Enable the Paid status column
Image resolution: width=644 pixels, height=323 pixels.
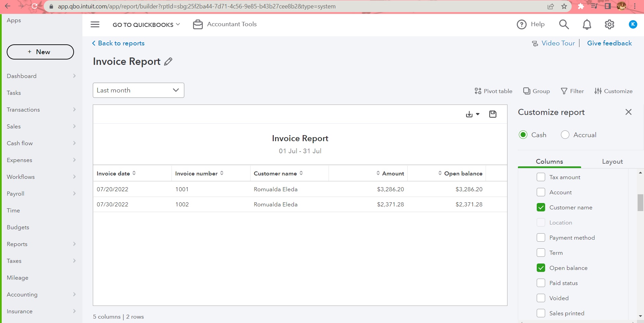tap(541, 283)
